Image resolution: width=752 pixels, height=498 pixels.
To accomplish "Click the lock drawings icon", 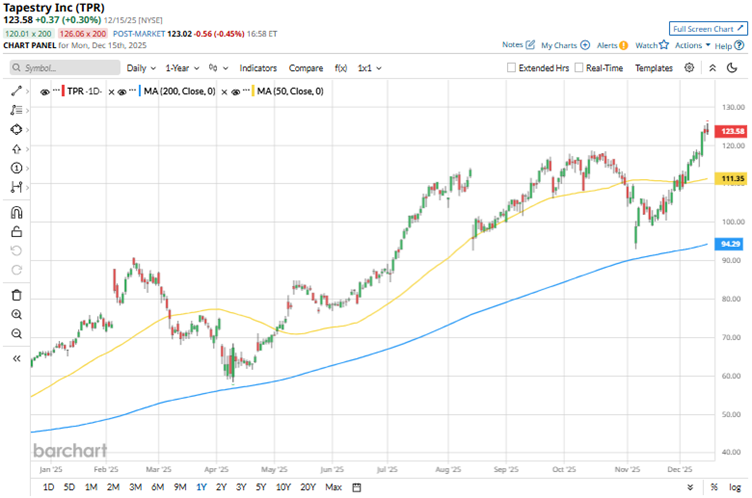I will (x=16, y=232).
